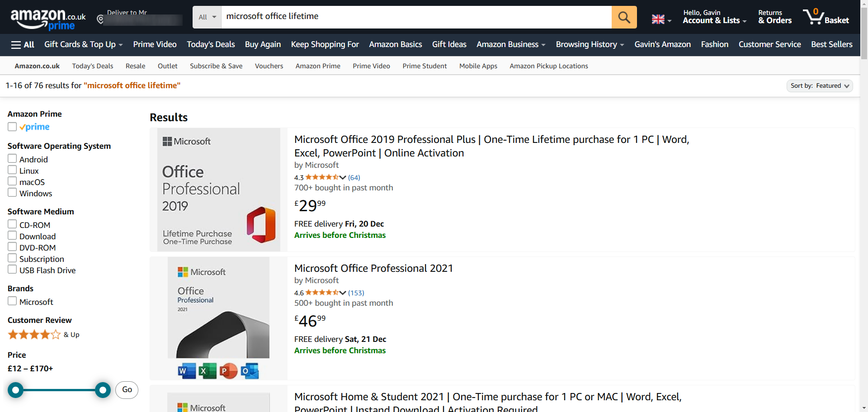Open Customer Service page
This screenshot has height=412, width=868.
(769, 44)
